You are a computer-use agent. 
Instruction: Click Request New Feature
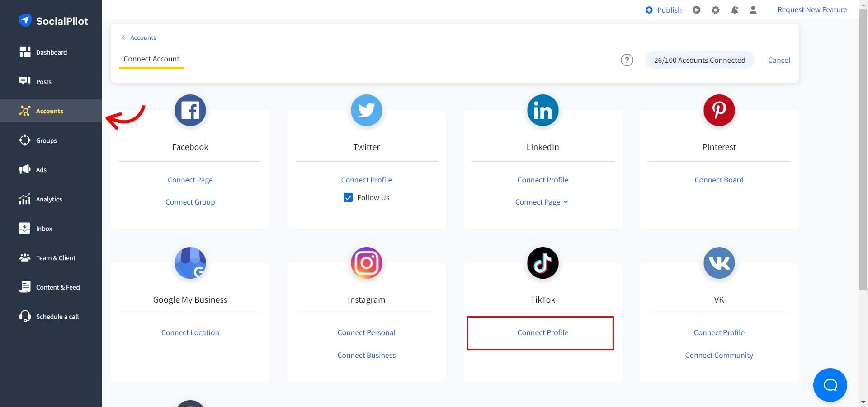(x=812, y=9)
